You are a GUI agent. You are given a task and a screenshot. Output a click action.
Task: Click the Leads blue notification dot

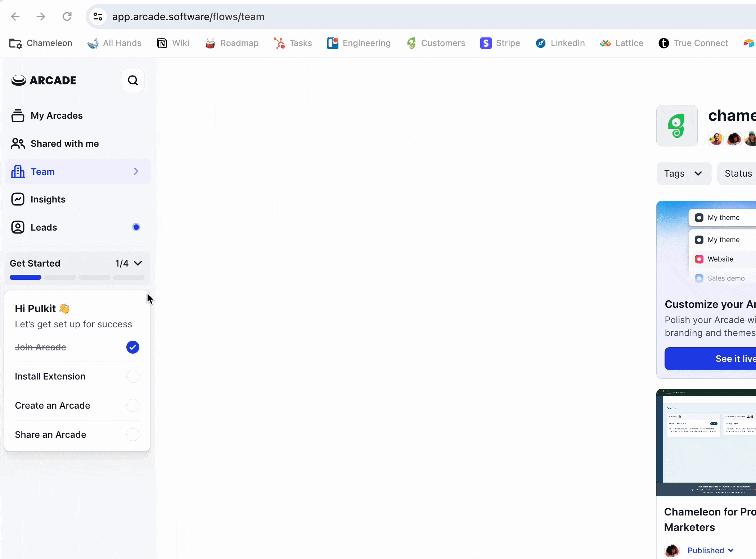point(136,227)
